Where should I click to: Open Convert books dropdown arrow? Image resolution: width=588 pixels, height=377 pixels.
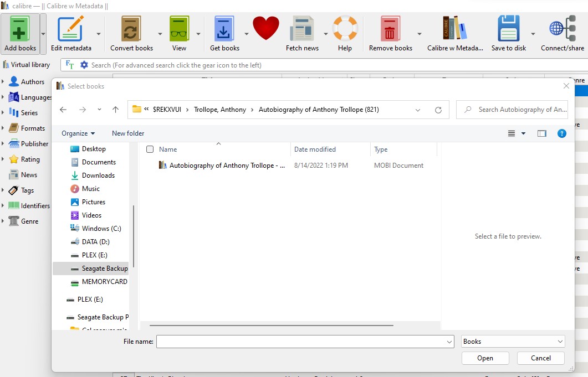click(x=160, y=34)
